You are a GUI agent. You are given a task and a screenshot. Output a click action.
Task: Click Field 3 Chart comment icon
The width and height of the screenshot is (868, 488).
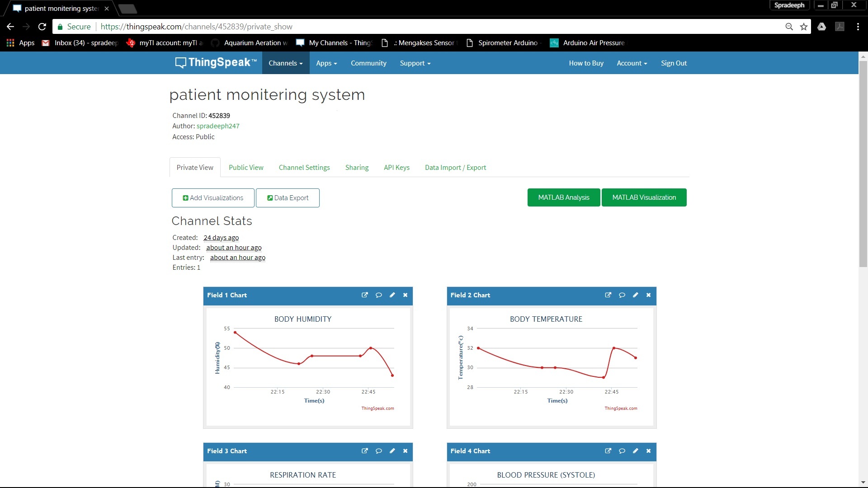coord(379,451)
